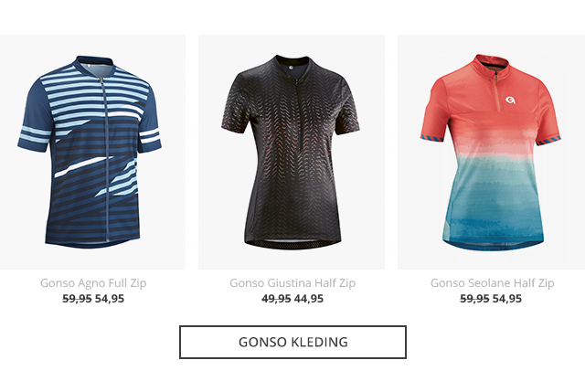Open the blue striped Agno jersey image
Screen dimensions: 585x392
pyautogui.click(x=92, y=152)
